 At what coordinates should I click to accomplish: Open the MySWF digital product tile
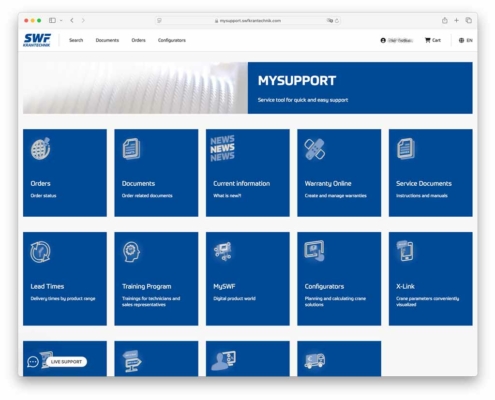tap(248, 279)
